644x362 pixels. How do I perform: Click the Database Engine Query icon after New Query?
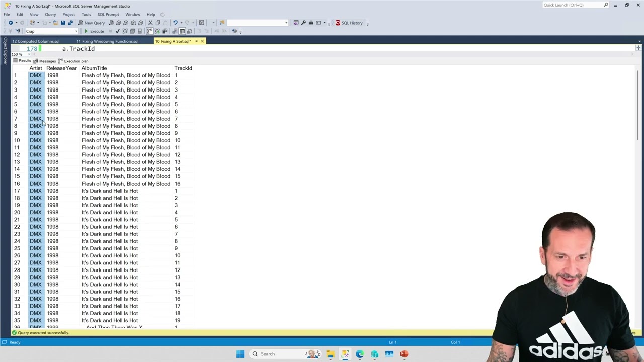tap(111, 23)
